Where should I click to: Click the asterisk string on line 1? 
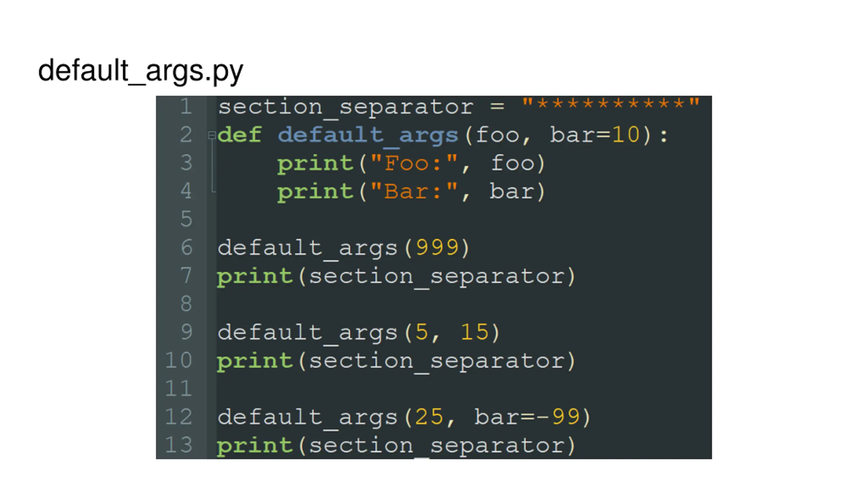tap(610, 103)
